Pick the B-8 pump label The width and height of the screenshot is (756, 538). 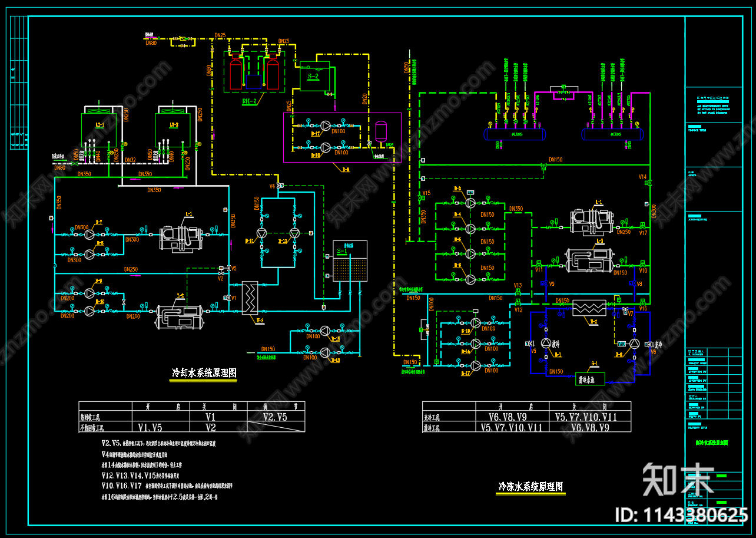(99, 243)
